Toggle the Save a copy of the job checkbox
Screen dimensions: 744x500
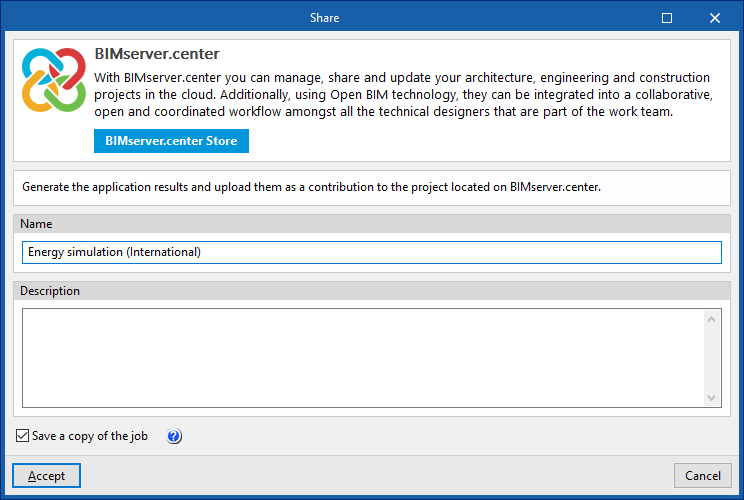point(23,437)
